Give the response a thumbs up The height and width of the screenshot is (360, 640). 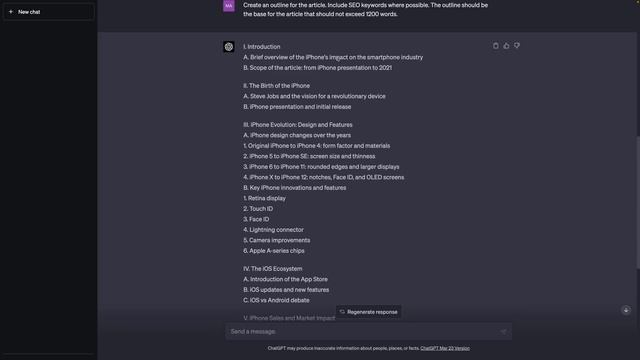pyautogui.click(x=506, y=46)
